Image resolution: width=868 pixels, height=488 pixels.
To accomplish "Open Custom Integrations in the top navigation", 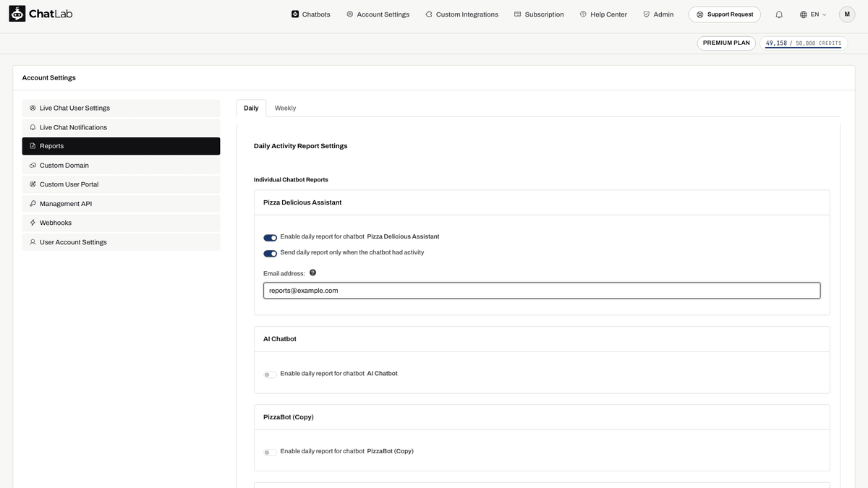I will [462, 14].
